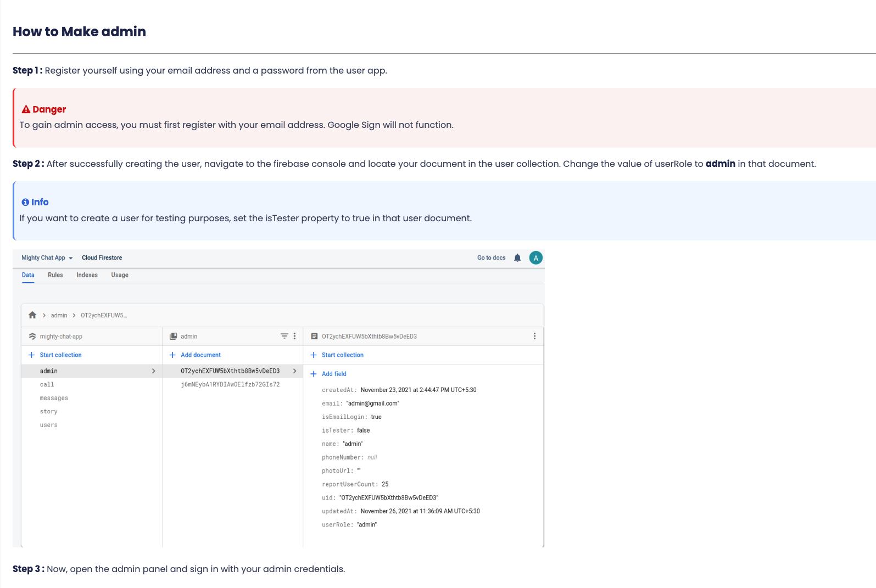Open the filter icon in admin column
Viewport: 876px width, 588px height.
pyautogui.click(x=284, y=336)
